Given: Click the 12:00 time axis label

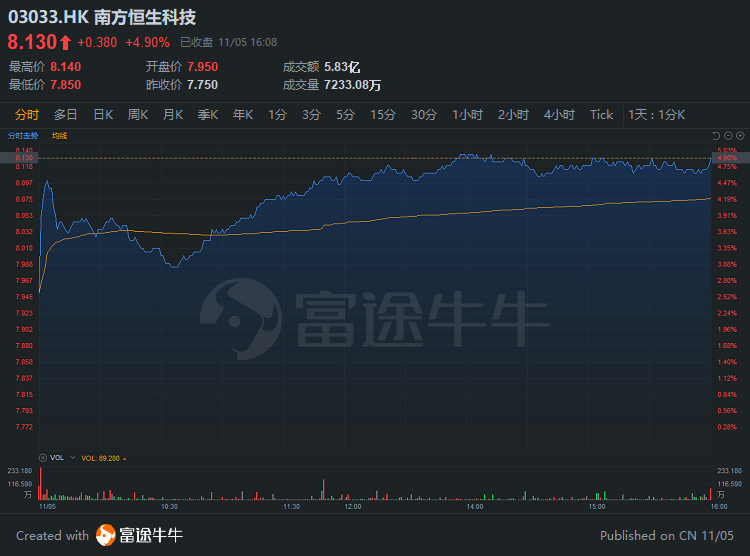Looking at the screenshot, I should tap(353, 506).
